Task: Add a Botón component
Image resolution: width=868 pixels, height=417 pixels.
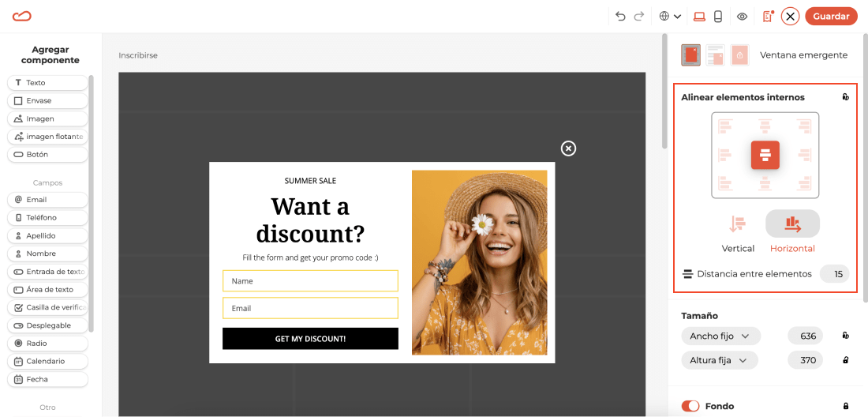Action: click(47, 155)
